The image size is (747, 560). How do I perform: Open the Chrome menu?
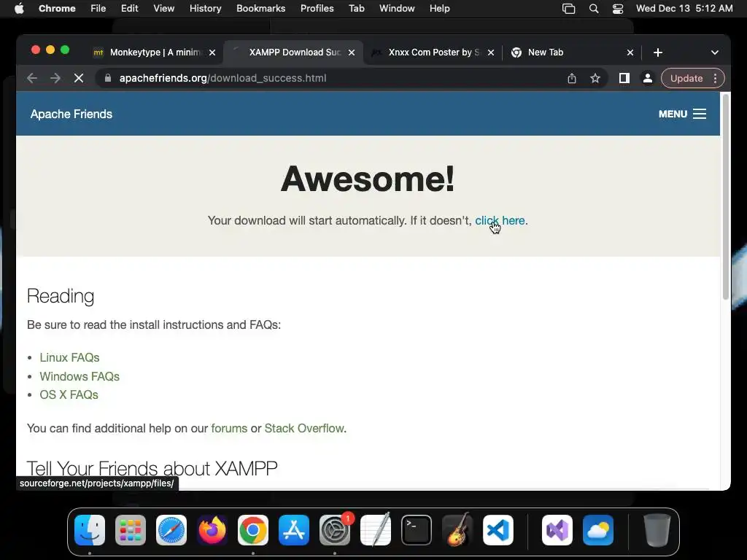tap(57, 9)
